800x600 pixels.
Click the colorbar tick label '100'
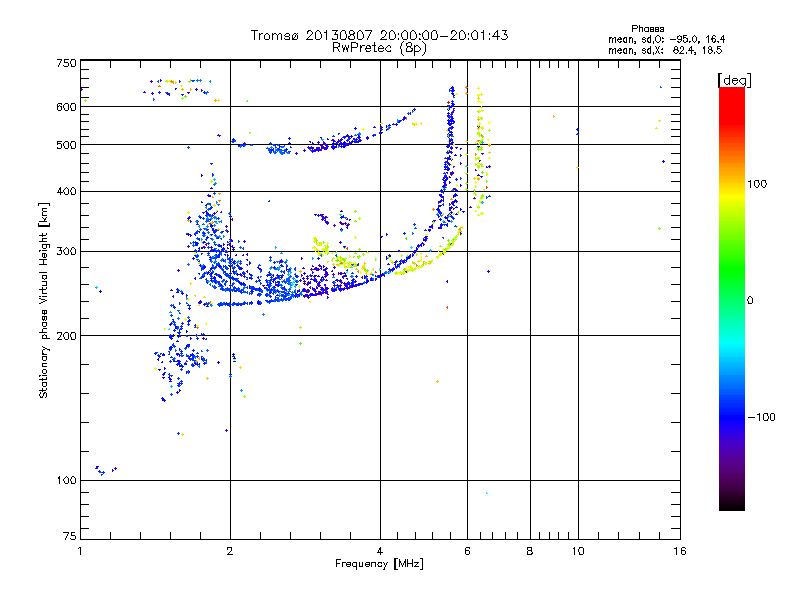757,184
